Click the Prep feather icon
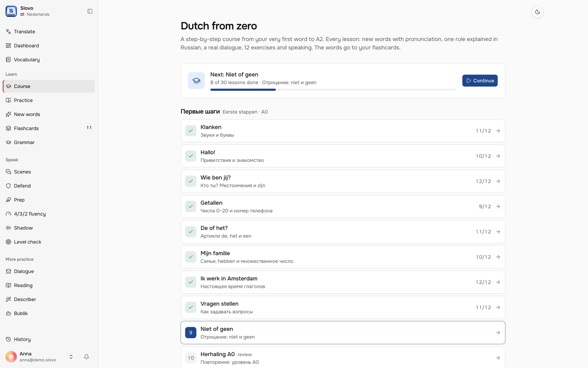 pyautogui.click(x=8, y=199)
